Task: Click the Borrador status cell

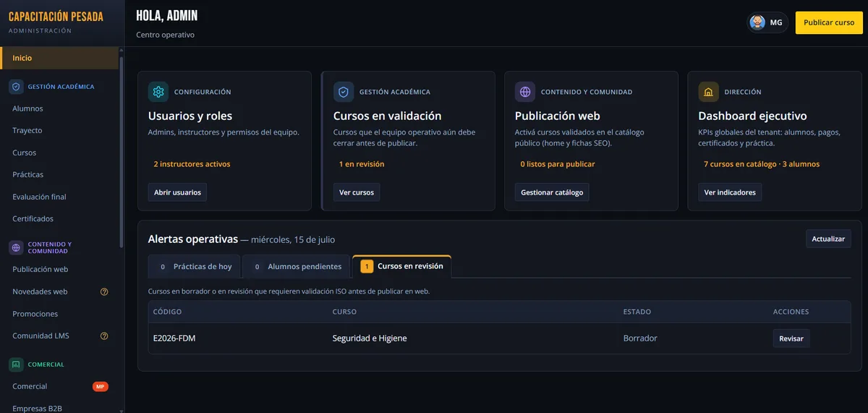Action: pyautogui.click(x=640, y=339)
